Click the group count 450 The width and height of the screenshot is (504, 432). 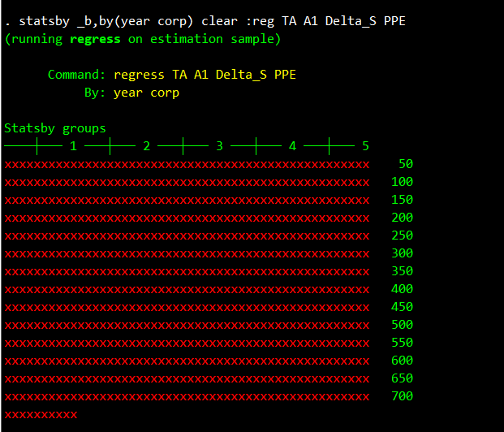coord(402,307)
